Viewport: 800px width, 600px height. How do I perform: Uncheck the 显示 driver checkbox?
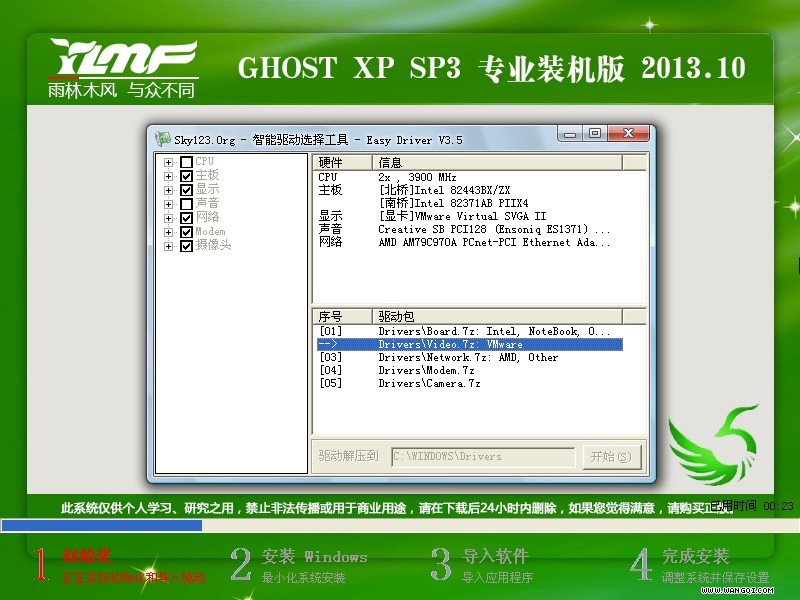coord(186,190)
